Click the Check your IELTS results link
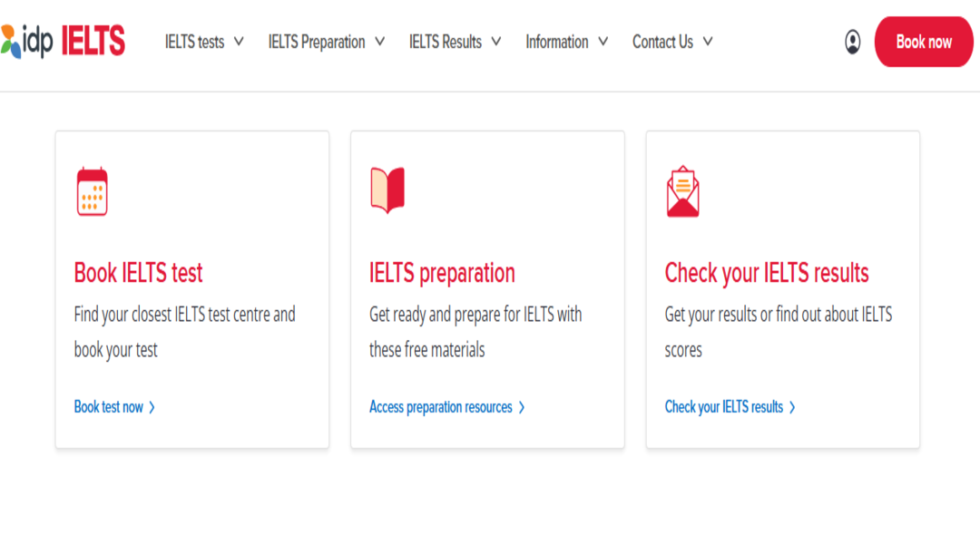This screenshot has width=980, height=544. (x=723, y=407)
